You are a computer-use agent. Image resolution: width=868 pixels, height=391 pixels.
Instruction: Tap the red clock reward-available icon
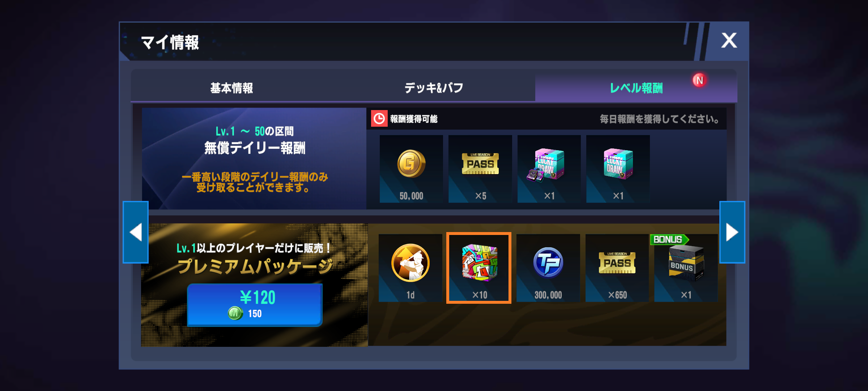(x=379, y=119)
